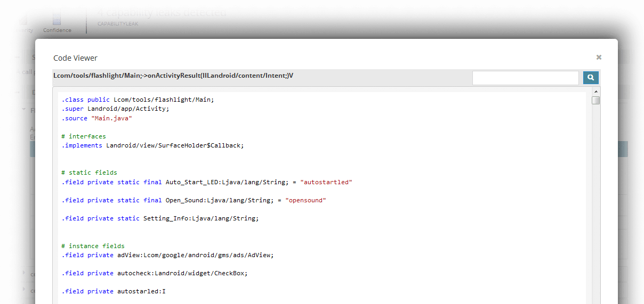Click the code viewer scrollbar thumb
The height and width of the screenshot is (304, 644).
tap(595, 101)
